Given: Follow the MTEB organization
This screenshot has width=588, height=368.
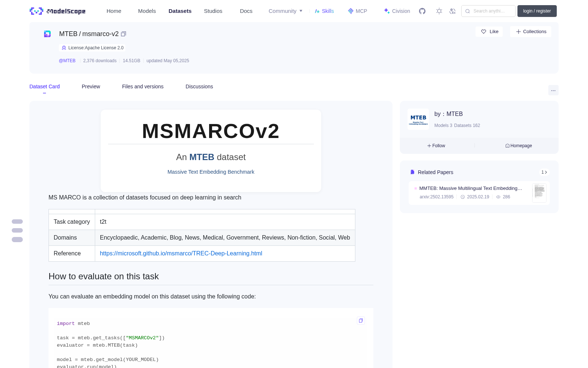Looking at the screenshot, I should click(x=436, y=146).
